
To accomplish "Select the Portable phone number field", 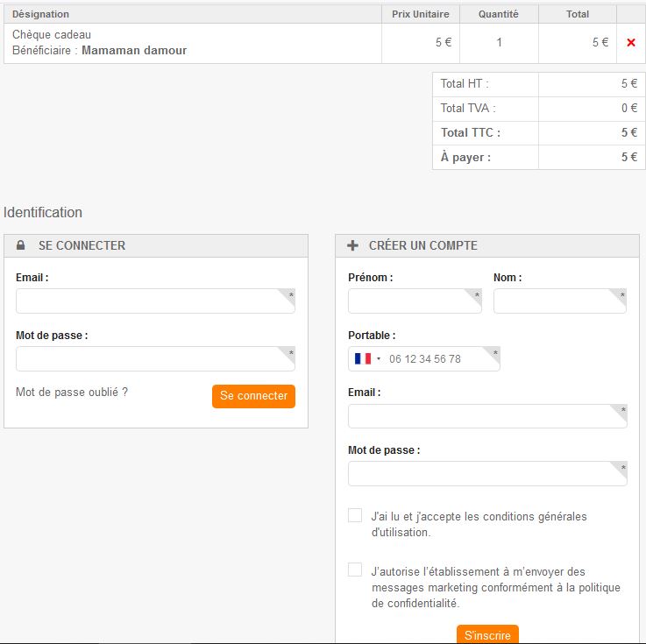I will [438, 359].
